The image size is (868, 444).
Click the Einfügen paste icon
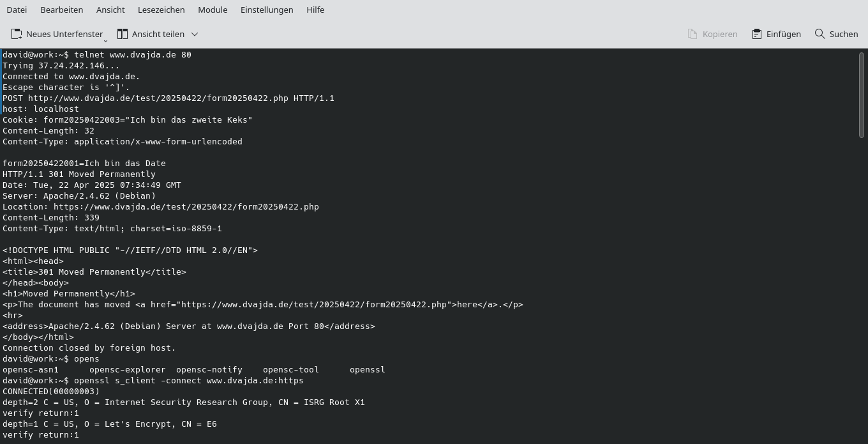click(x=757, y=34)
